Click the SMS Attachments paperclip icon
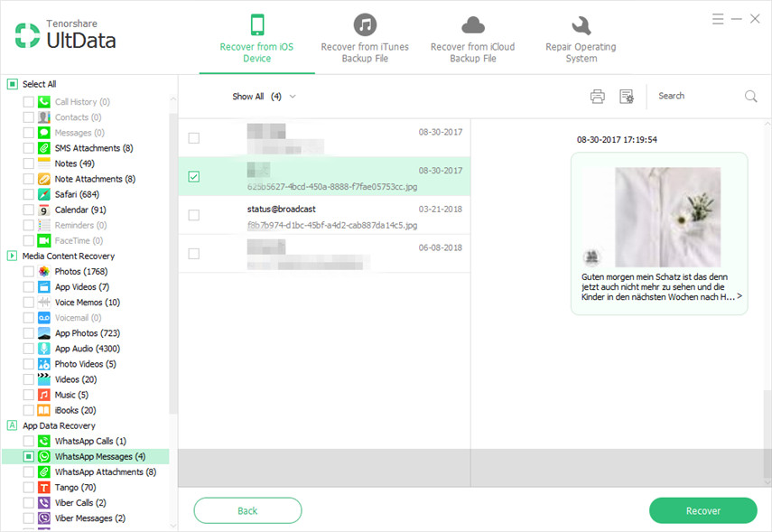Image resolution: width=772 pixels, height=532 pixels. coord(44,148)
